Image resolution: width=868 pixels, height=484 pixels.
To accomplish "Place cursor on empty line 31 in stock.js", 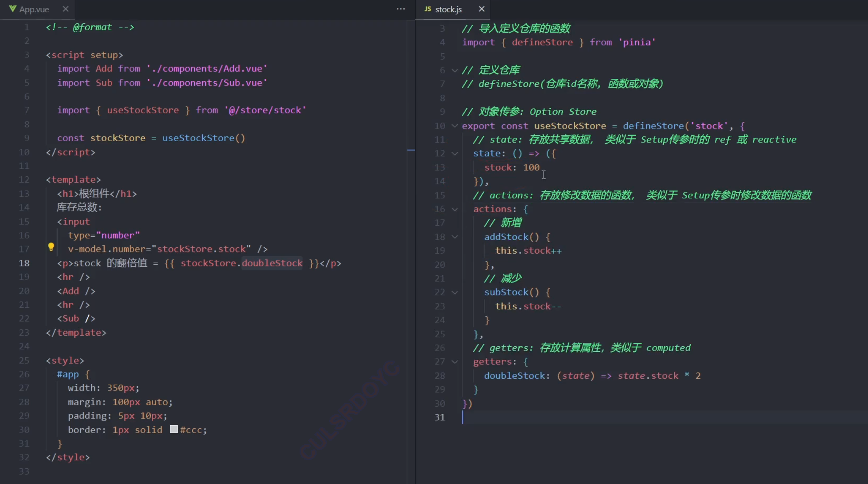I will pos(493,417).
